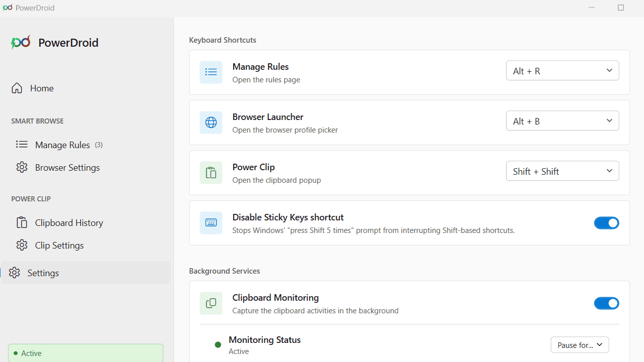Click 'Open the rules page' description
The image size is (644, 362).
click(x=266, y=80)
